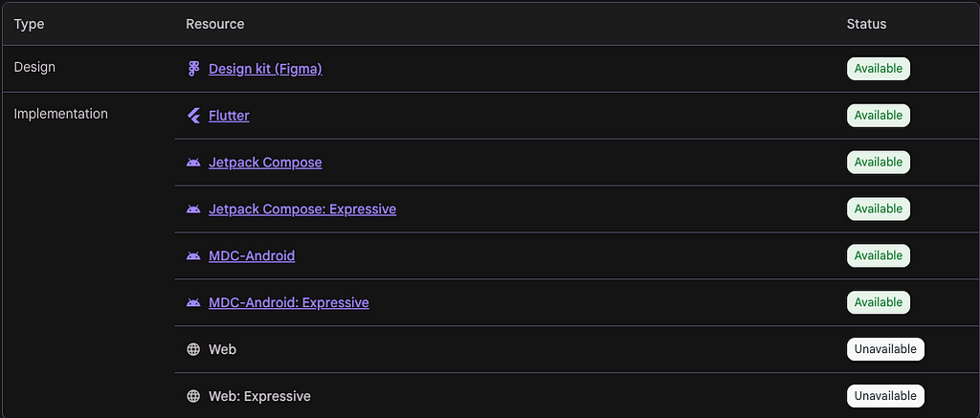Click the Figma logo icon

193,69
